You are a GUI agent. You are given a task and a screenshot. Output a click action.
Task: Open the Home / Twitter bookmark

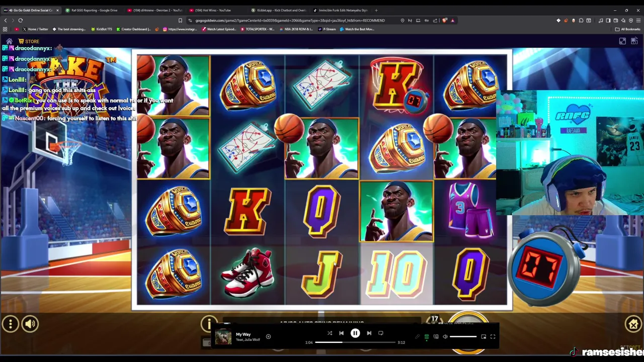(35, 29)
